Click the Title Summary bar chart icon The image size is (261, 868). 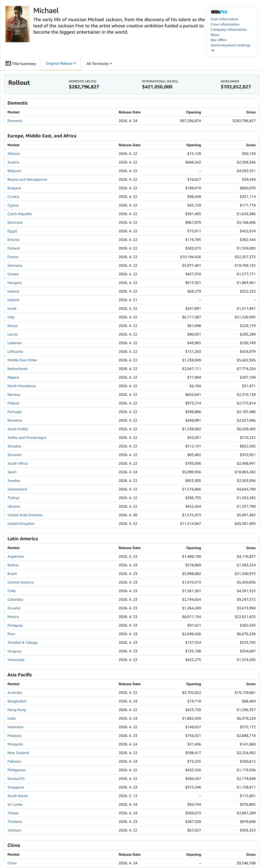pyautogui.click(x=8, y=63)
